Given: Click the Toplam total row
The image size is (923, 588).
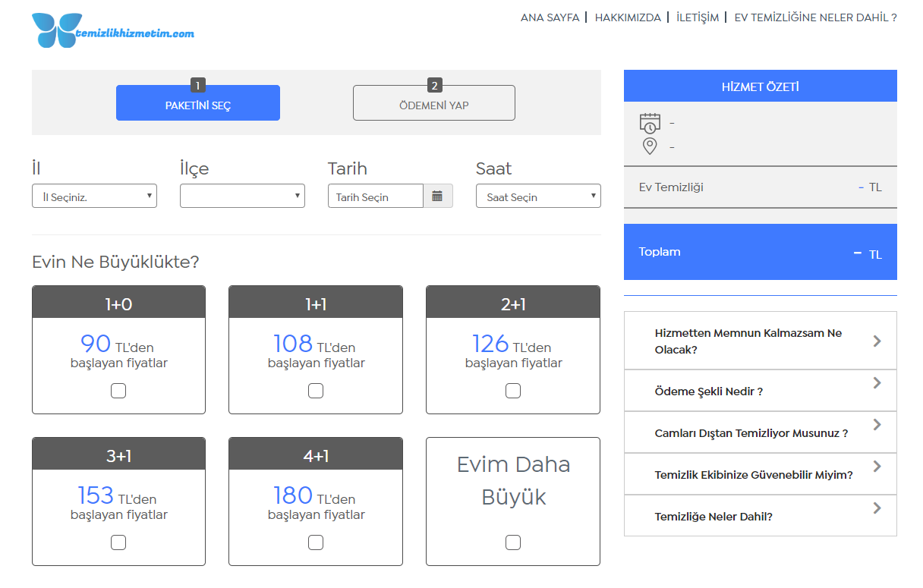Looking at the screenshot, I should coord(761,252).
